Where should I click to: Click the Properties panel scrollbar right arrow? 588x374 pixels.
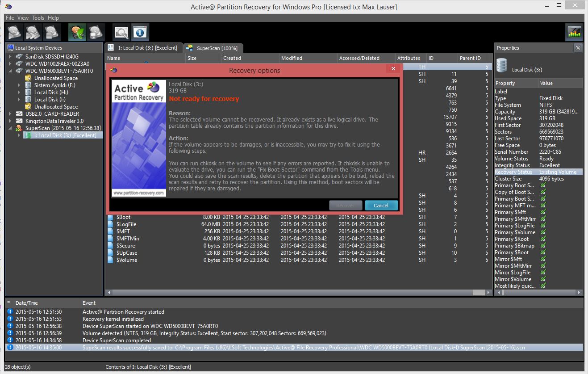[x=580, y=293]
